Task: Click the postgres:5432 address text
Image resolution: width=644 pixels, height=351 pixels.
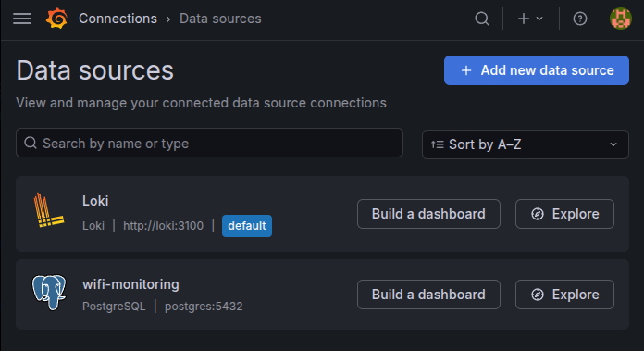Action: pyautogui.click(x=204, y=307)
